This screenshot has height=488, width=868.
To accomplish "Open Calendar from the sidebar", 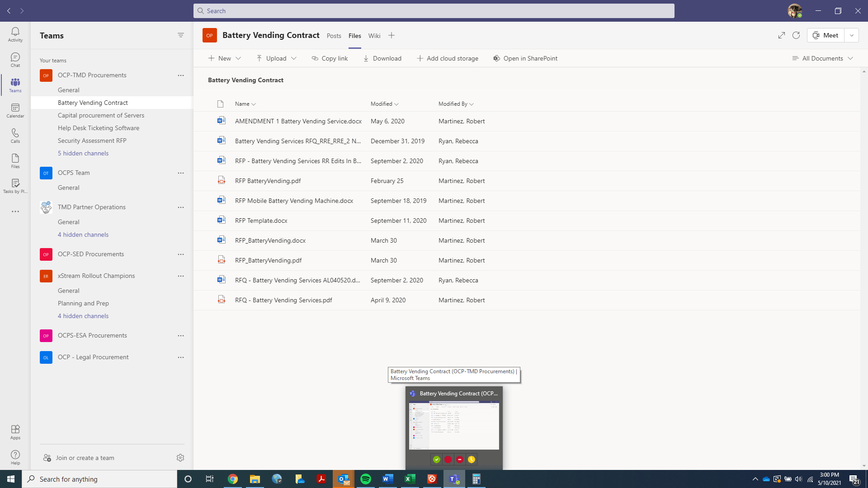I will (x=15, y=110).
